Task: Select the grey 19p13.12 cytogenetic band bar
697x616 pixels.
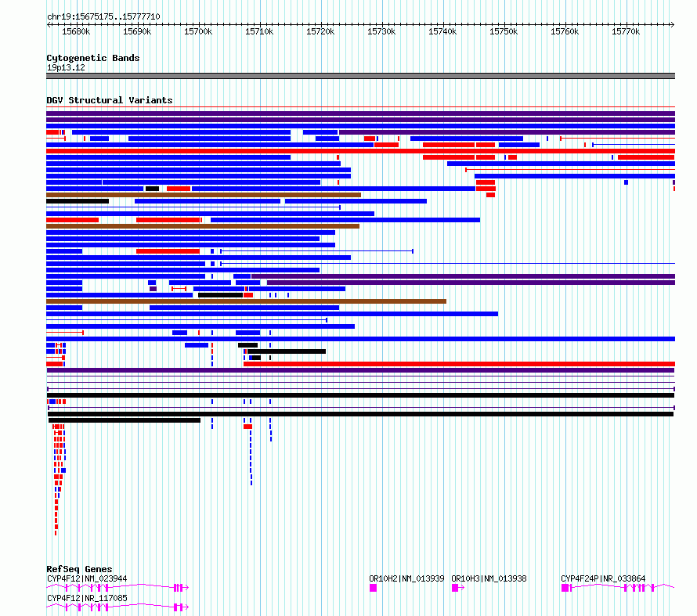Action: [360, 76]
